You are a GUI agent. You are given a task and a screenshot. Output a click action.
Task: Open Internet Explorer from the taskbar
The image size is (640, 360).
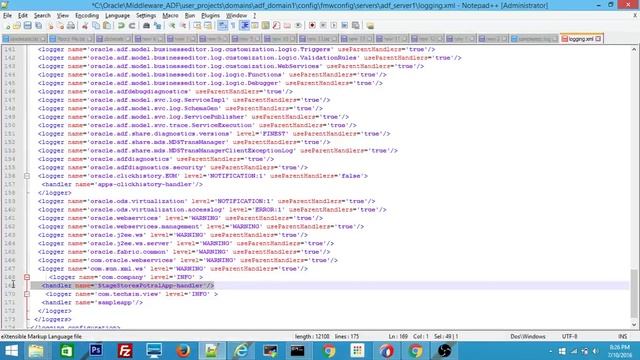pos(241,351)
